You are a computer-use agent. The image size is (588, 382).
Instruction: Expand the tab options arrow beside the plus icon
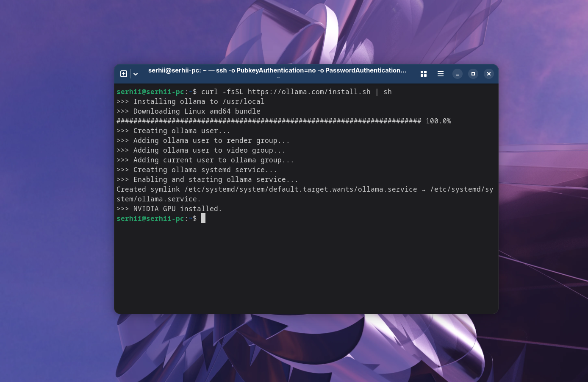[x=136, y=74]
